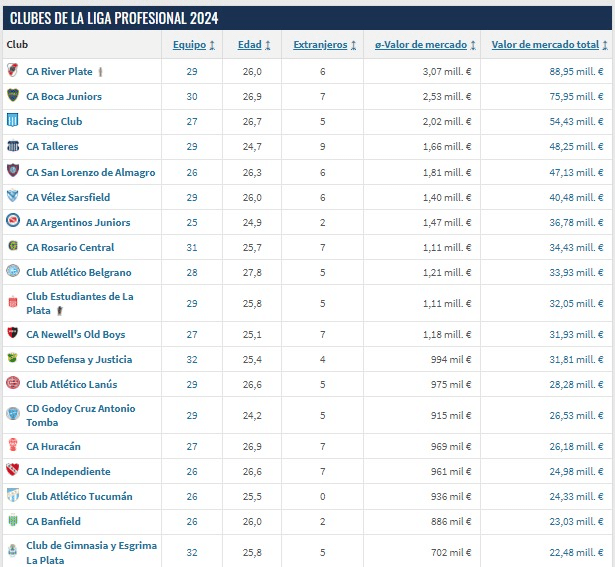Open the Club Atlético Lanús link

pos(72,384)
